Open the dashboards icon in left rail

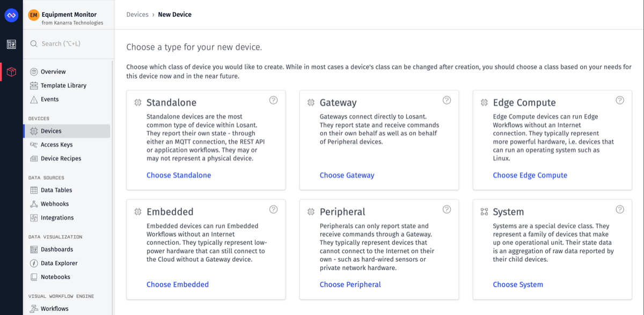(11, 45)
